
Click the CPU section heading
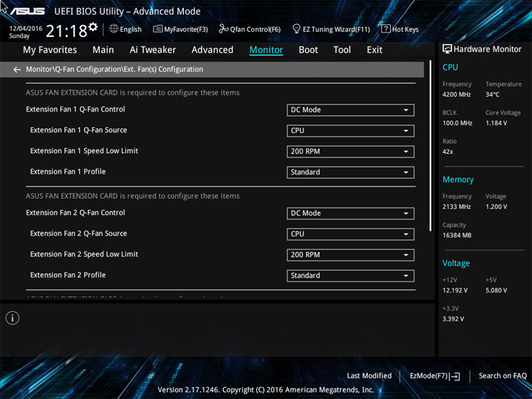pos(450,67)
